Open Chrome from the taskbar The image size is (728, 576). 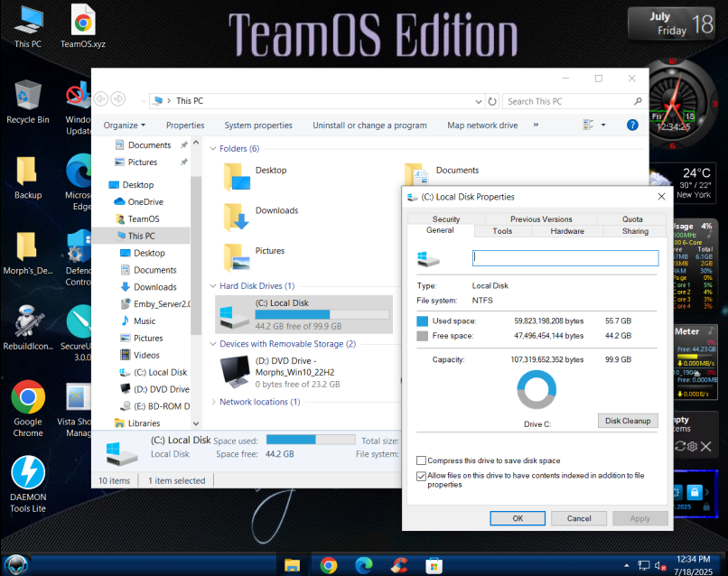click(x=329, y=565)
